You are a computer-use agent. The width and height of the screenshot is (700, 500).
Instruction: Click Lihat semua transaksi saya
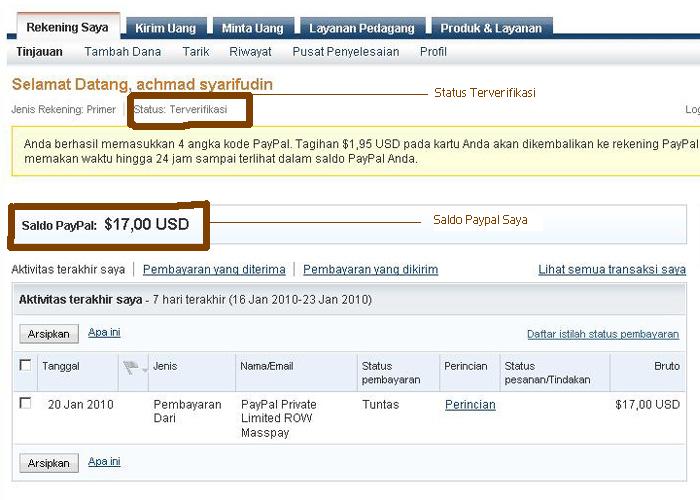pyautogui.click(x=612, y=270)
